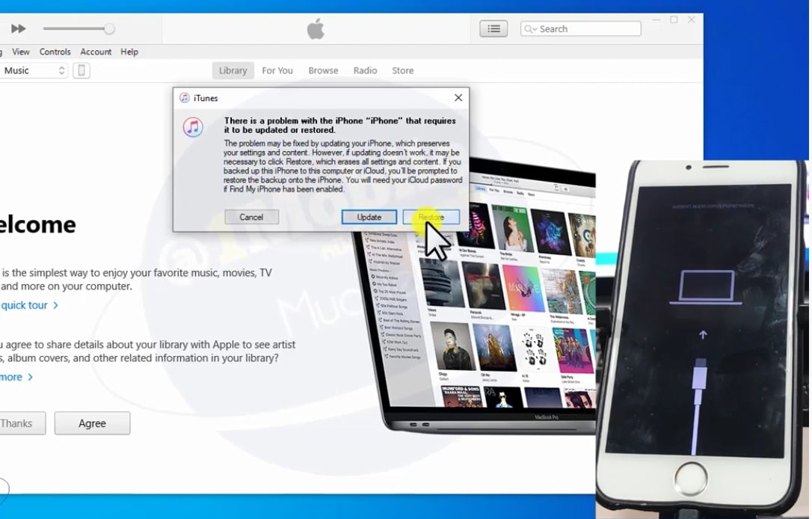Open the list view icon button
The height and width of the screenshot is (519, 812).
[x=493, y=29]
